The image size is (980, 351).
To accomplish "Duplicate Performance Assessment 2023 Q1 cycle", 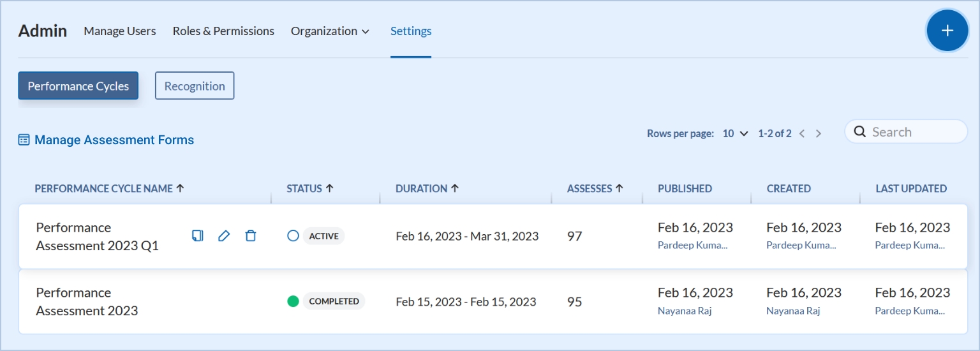I will 198,236.
